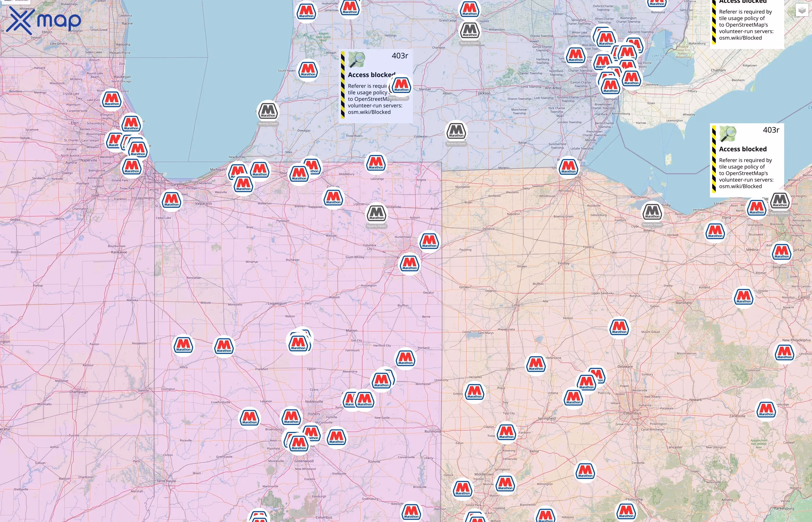Select Marathon marker near Mansfield
The width and height of the screenshot is (812, 522).
[x=744, y=297]
